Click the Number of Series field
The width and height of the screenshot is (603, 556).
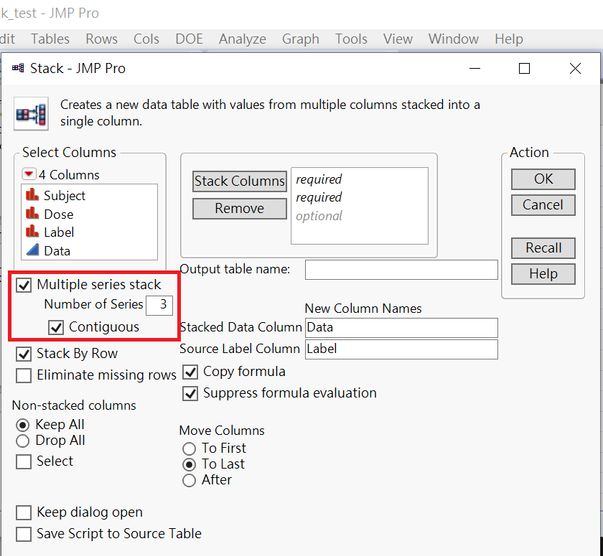click(159, 305)
